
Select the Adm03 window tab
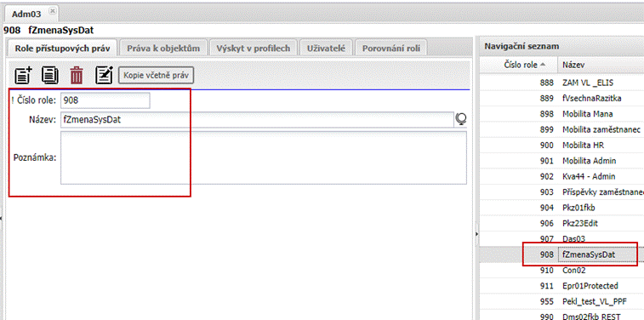pyautogui.click(x=31, y=14)
